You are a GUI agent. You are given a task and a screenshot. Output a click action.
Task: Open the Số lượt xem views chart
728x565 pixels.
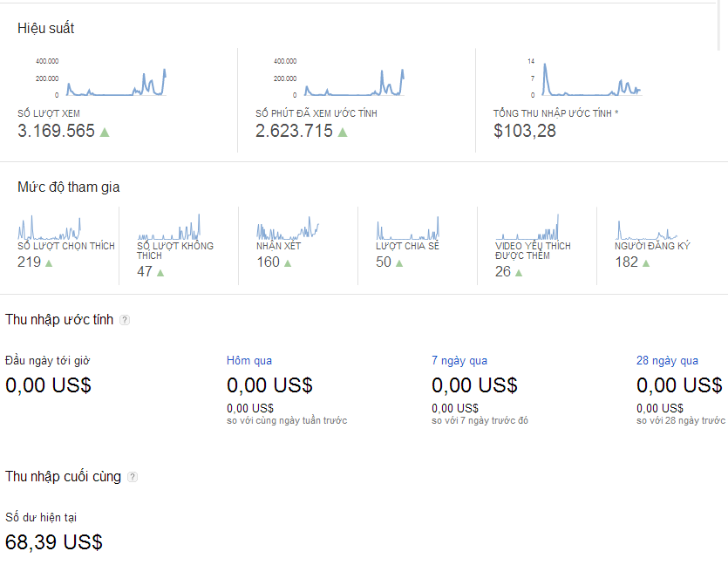coord(101,78)
